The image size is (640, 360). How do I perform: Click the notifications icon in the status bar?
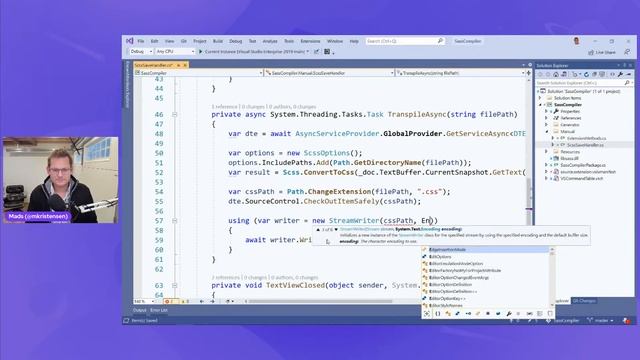627,321
